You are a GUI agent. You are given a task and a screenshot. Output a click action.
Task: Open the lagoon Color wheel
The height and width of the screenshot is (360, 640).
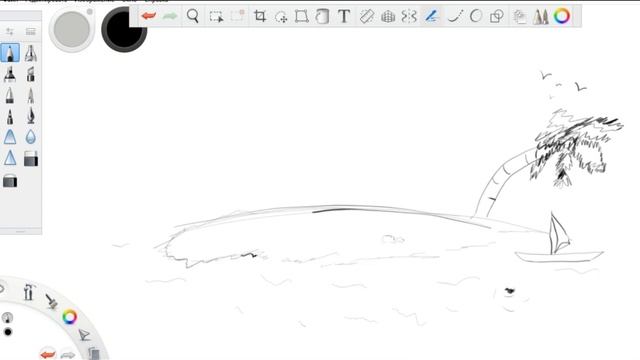click(69, 317)
